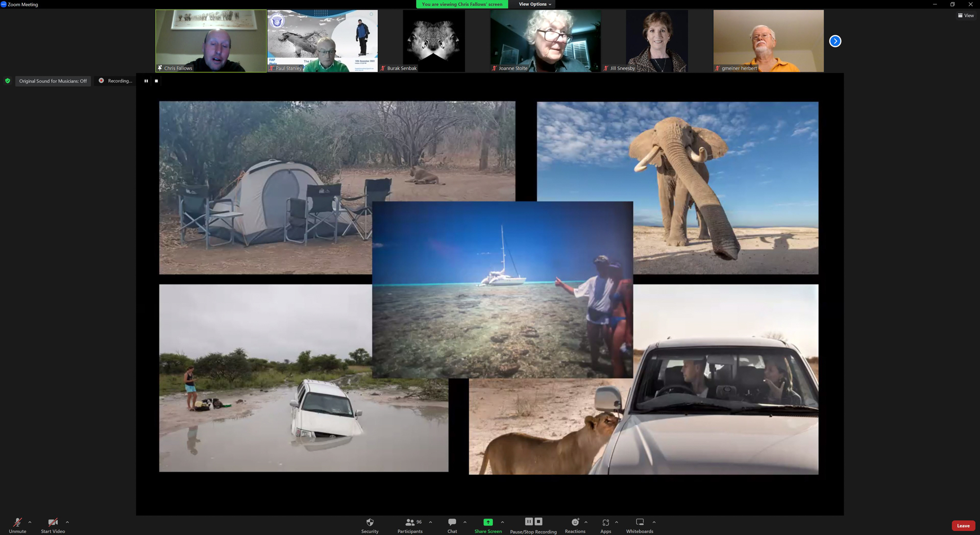Open the Apps icon
980x535 pixels.
(x=606, y=522)
